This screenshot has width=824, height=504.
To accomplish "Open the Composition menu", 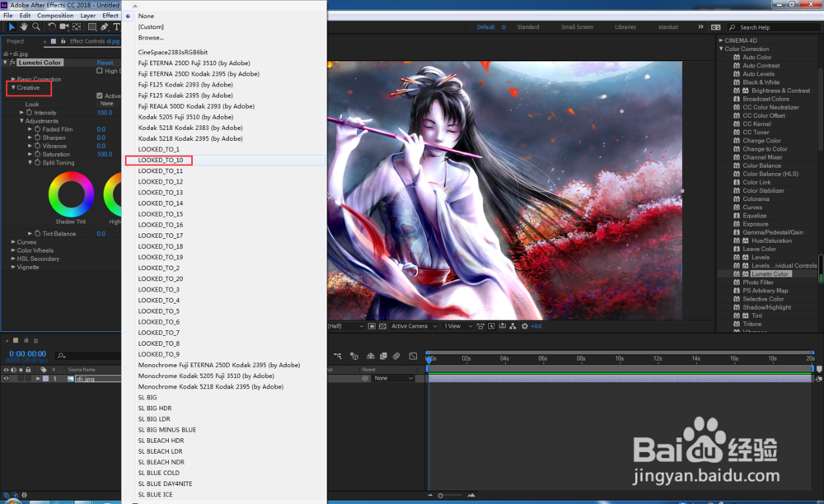I will (55, 16).
